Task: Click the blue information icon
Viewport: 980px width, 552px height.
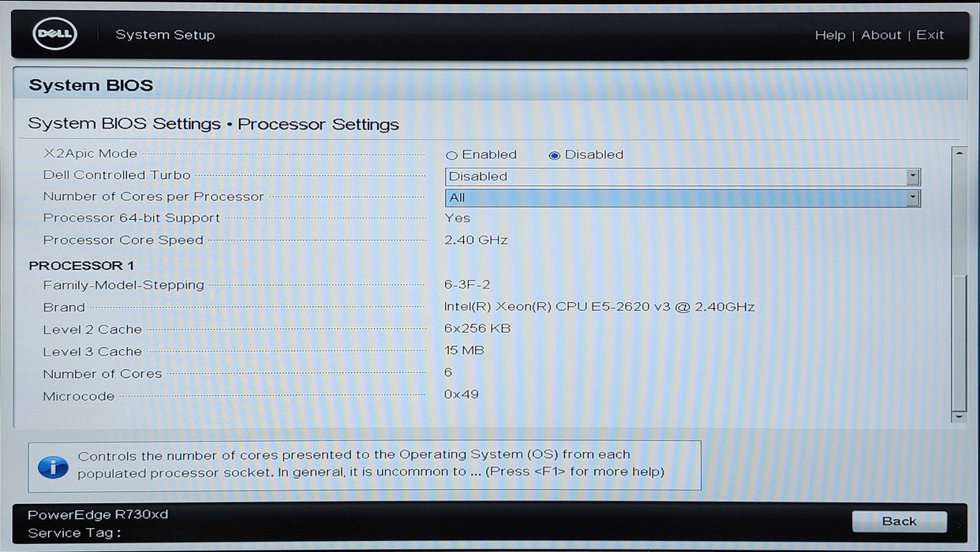Action: tap(53, 466)
